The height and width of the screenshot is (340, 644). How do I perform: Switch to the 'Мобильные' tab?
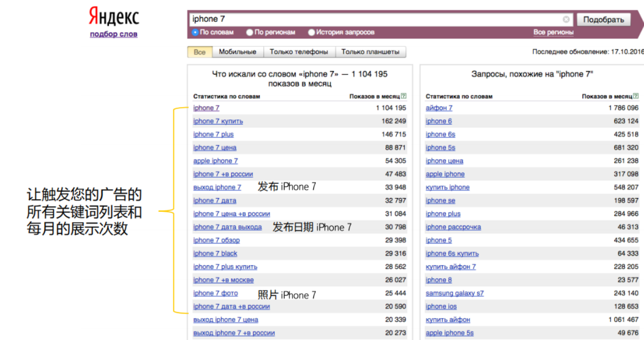238,52
